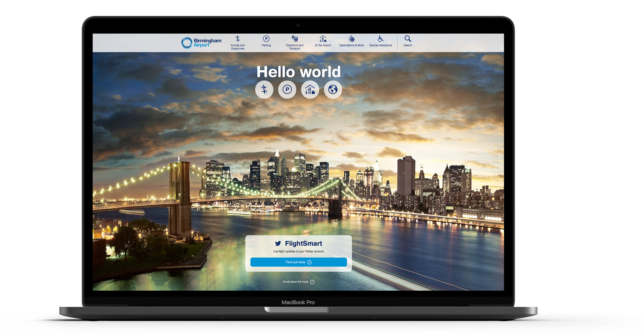Click the circled arrow inside Find out more
This screenshot has width=644, height=336.
coord(310,262)
